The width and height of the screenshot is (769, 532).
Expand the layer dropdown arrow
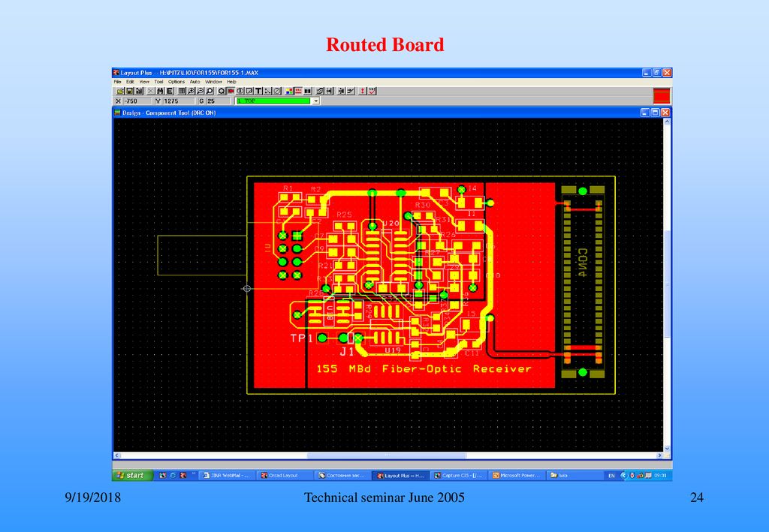[316, 101]
